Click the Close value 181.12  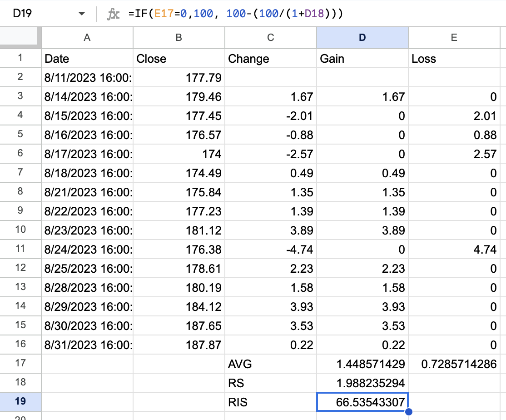point(179,230)
